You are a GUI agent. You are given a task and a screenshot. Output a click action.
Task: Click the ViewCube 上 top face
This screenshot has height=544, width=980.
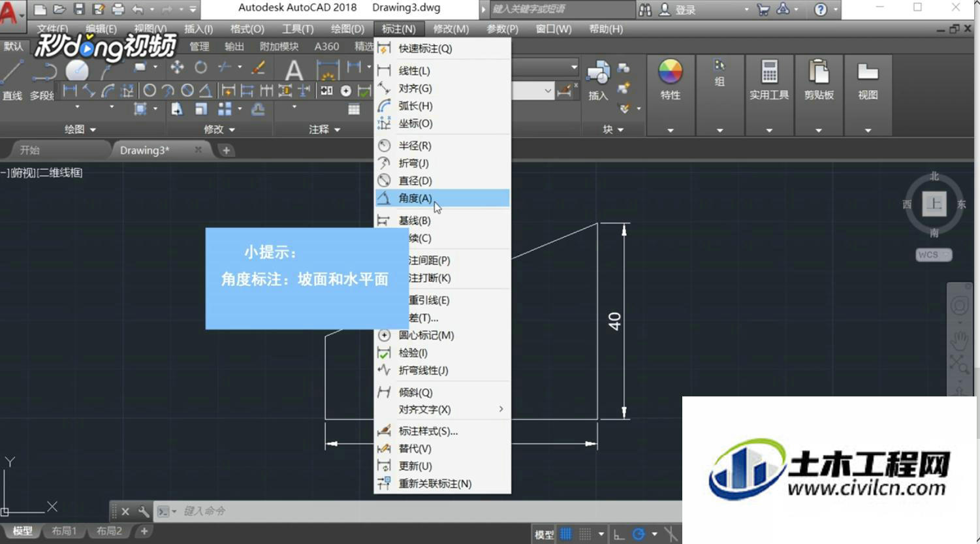tap(934, 204)
